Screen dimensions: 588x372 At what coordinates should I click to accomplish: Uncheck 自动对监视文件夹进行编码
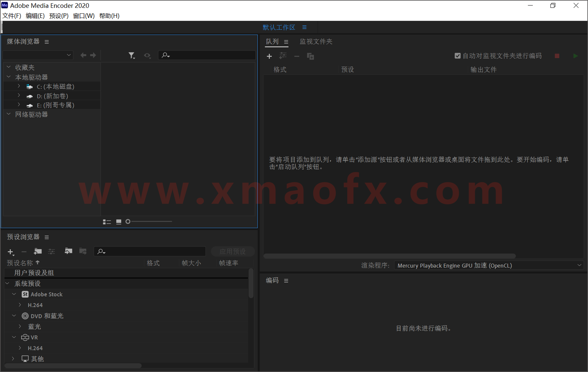coord(457,55)
